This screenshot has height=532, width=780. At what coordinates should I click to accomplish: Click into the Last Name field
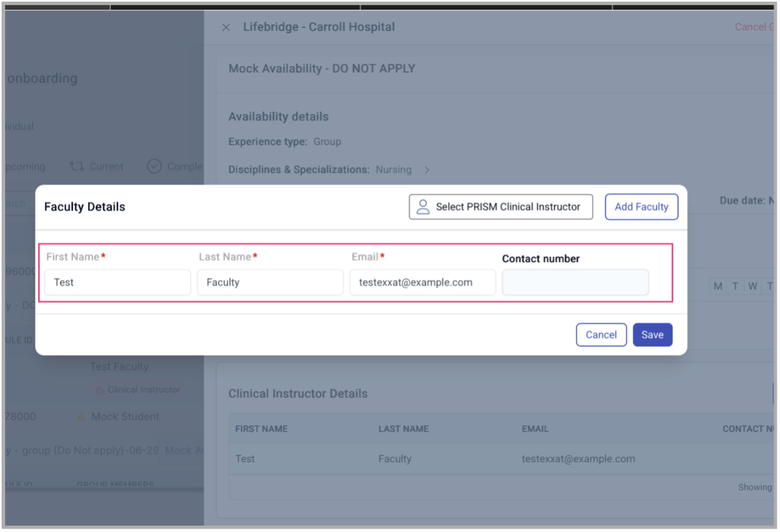[270, 283]
